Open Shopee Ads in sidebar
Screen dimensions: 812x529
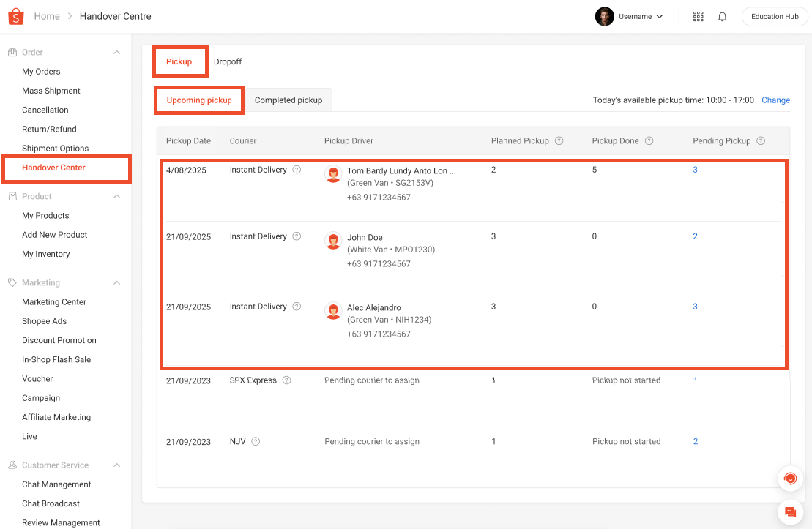(44, 321)
